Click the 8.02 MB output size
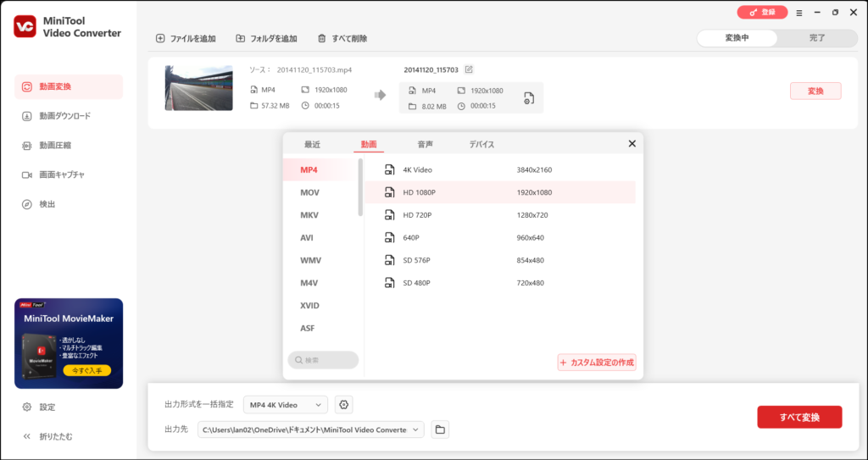Screen dimensions: 868x460 (x=434, y=106)
